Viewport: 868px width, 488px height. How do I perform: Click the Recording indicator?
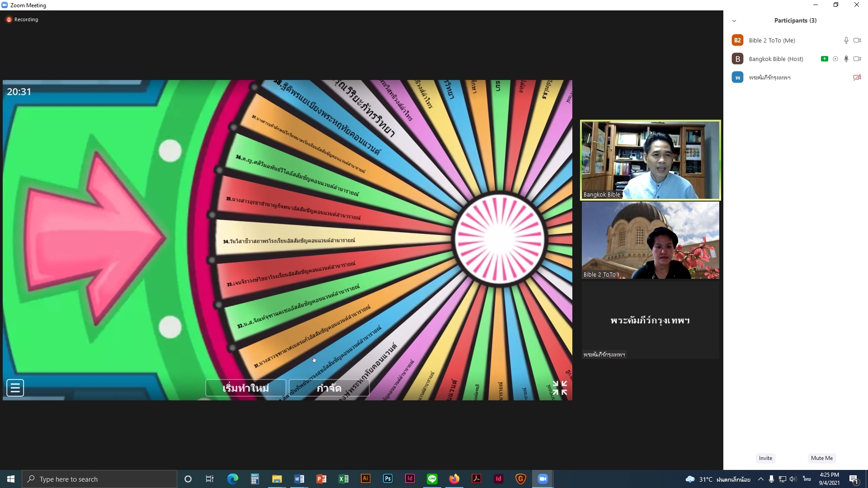pos(22,19)
